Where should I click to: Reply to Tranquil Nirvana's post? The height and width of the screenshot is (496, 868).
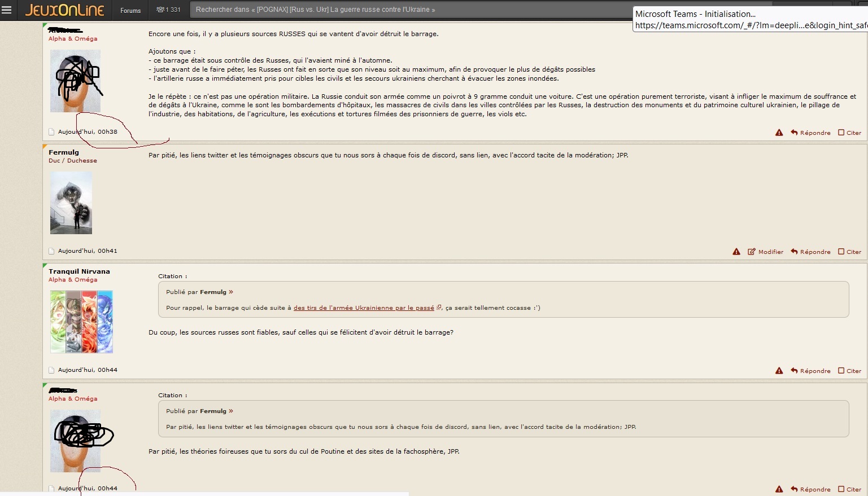(x=810, y=371)
